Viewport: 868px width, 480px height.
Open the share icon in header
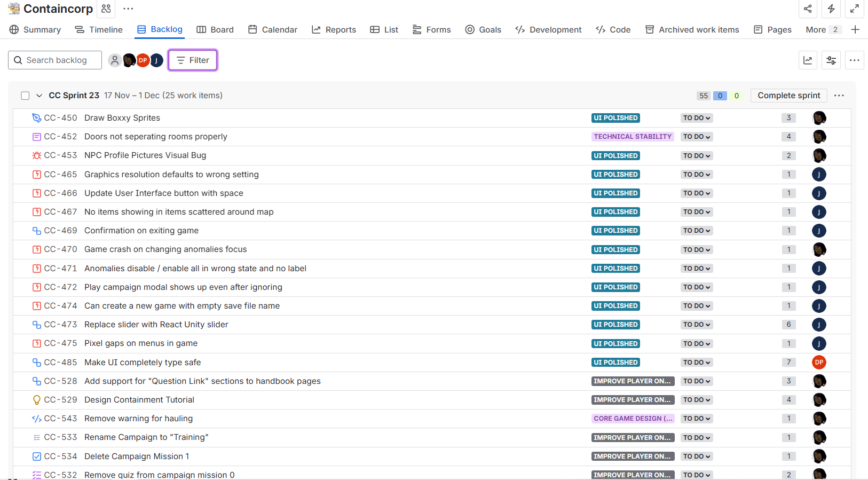[x=808, y=9]
